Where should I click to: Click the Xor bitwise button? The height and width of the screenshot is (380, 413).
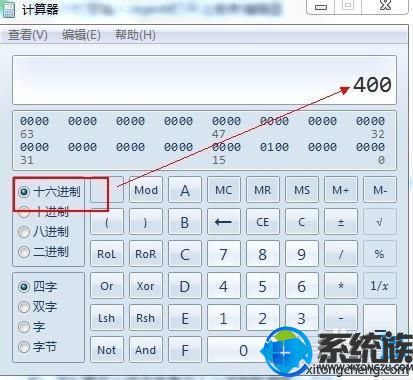tap(146, 286)
